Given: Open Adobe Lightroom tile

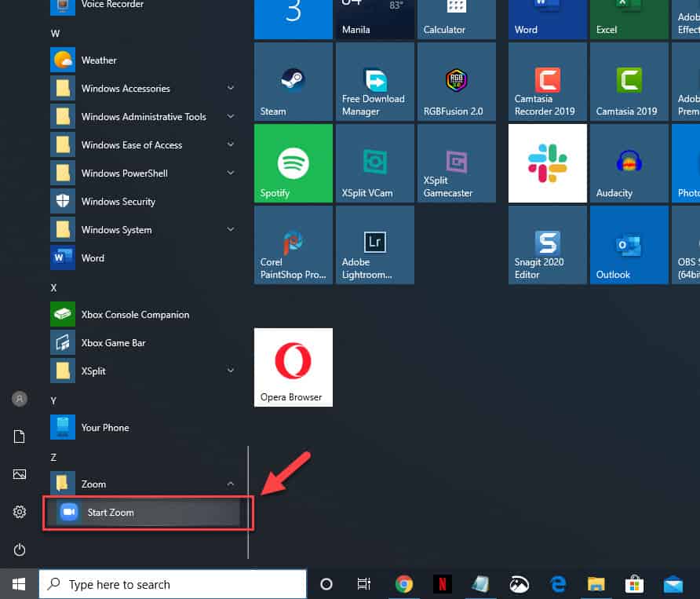Looking at the screenshot, I should point(375,245).
